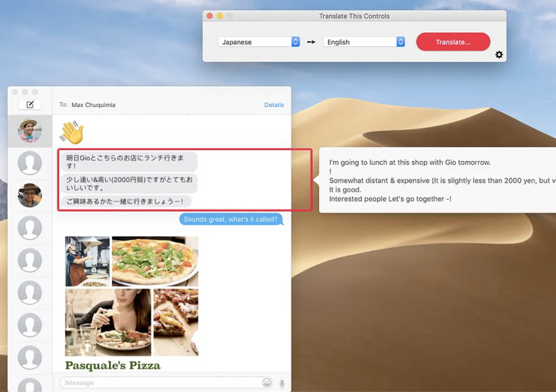Click the emoji picker smiley icon
The width and height of the screenshot is (556, 392).
coord(267,382)
